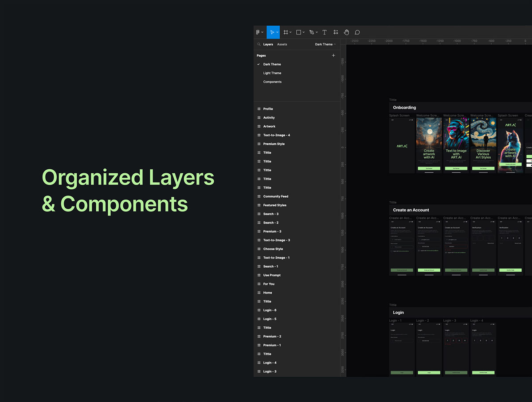This screenshot has width=532, height=402.
Task: Select the Community Feed frame layer
Action: coord(275,196)
